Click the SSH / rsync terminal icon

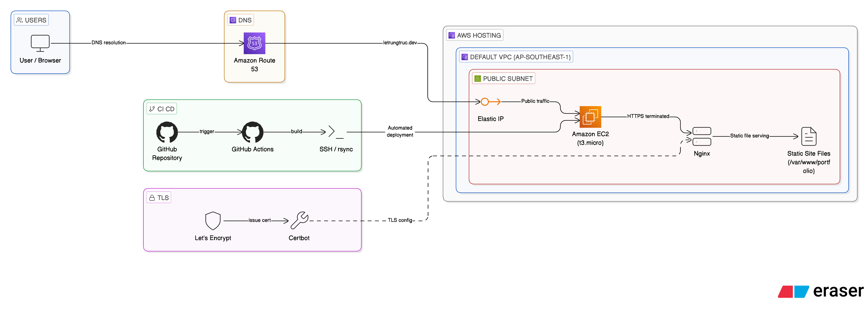pos(336,132)
